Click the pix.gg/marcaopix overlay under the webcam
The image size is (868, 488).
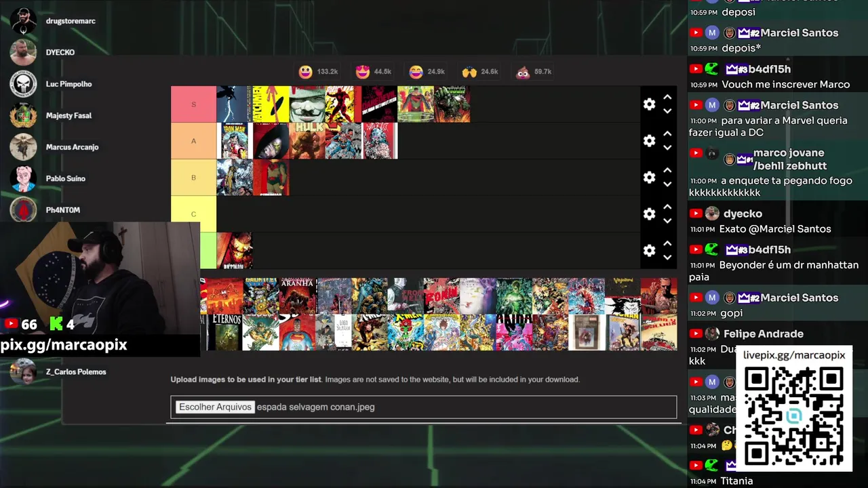pos(64,344)
